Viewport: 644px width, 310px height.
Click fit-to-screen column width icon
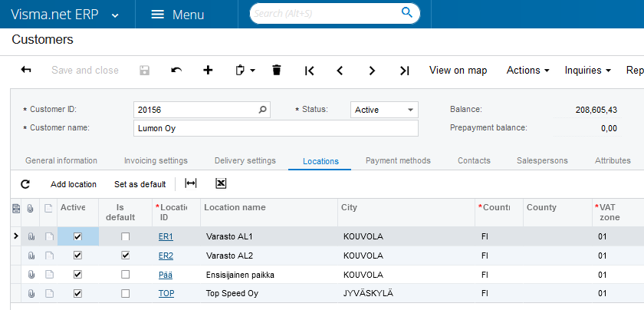point(191,184)
